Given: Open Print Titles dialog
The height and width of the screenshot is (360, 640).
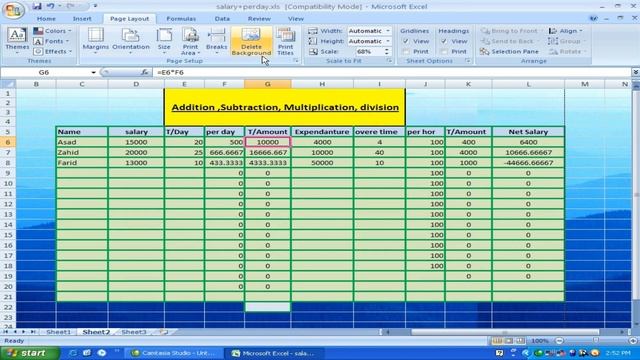Looking at the screenshot, I should 285,41.
